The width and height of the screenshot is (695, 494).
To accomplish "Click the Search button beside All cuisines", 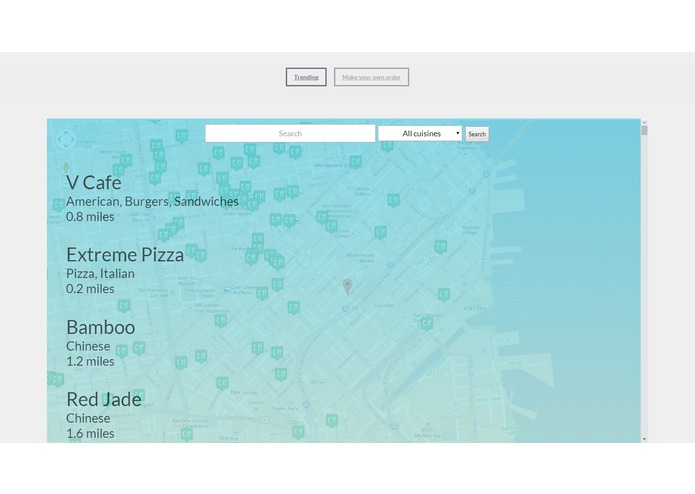I will (477, 134).
